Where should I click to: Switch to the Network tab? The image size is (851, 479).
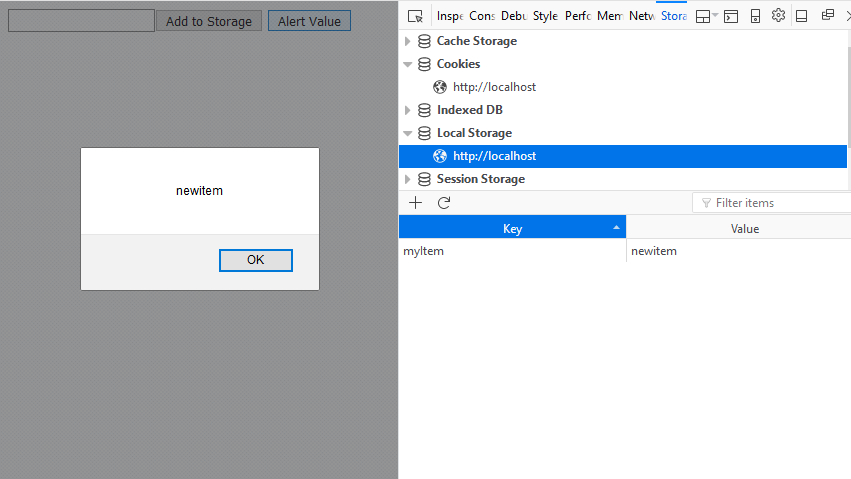(642, 16)
